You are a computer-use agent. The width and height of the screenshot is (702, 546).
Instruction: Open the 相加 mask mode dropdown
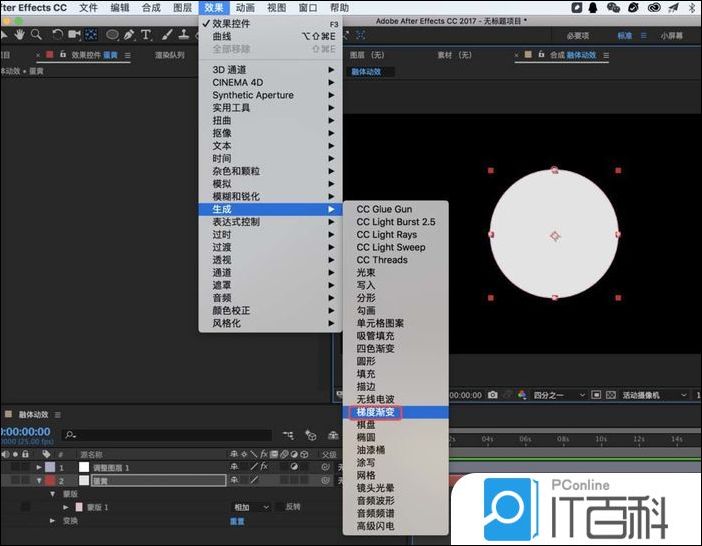pos(251,507)
